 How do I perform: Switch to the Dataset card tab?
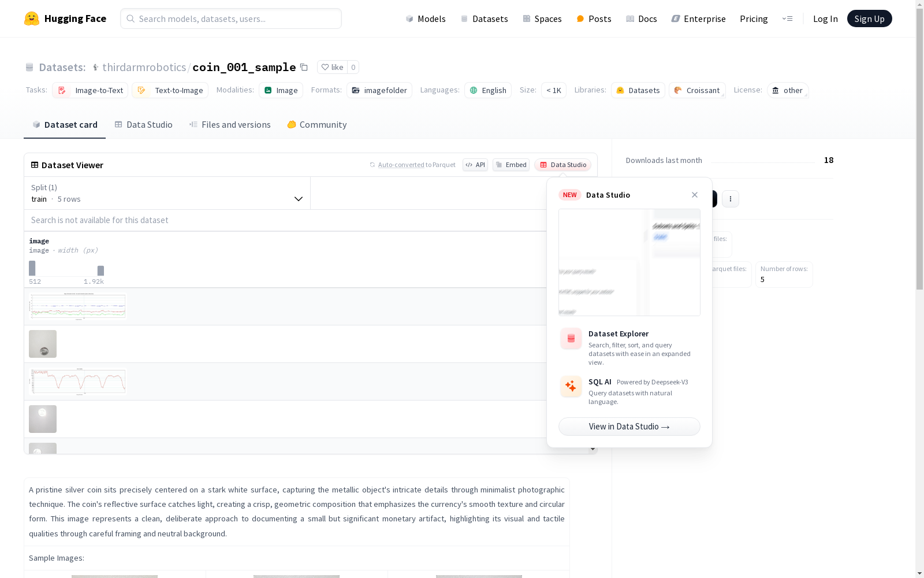click(65, 124)
